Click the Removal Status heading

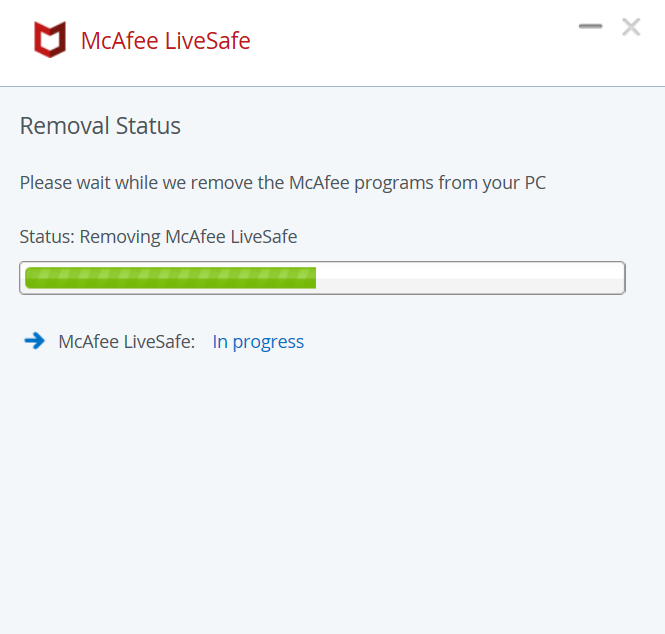[x=100, y=126]
